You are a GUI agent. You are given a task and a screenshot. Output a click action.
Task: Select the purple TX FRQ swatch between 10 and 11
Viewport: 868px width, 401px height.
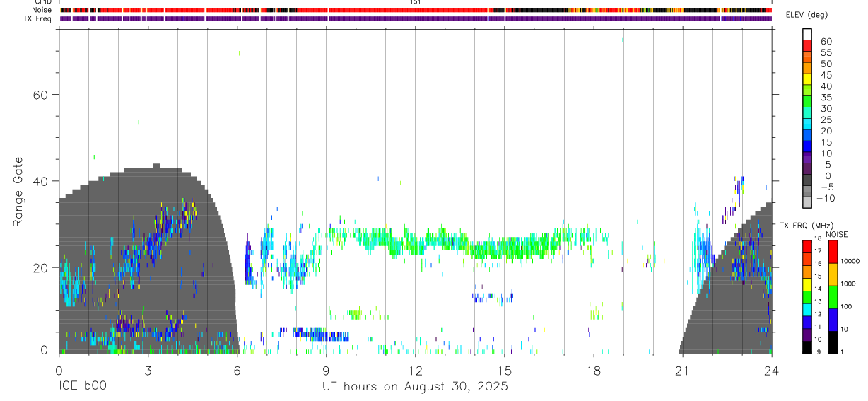pyautogui.click(x=807, y=335)
